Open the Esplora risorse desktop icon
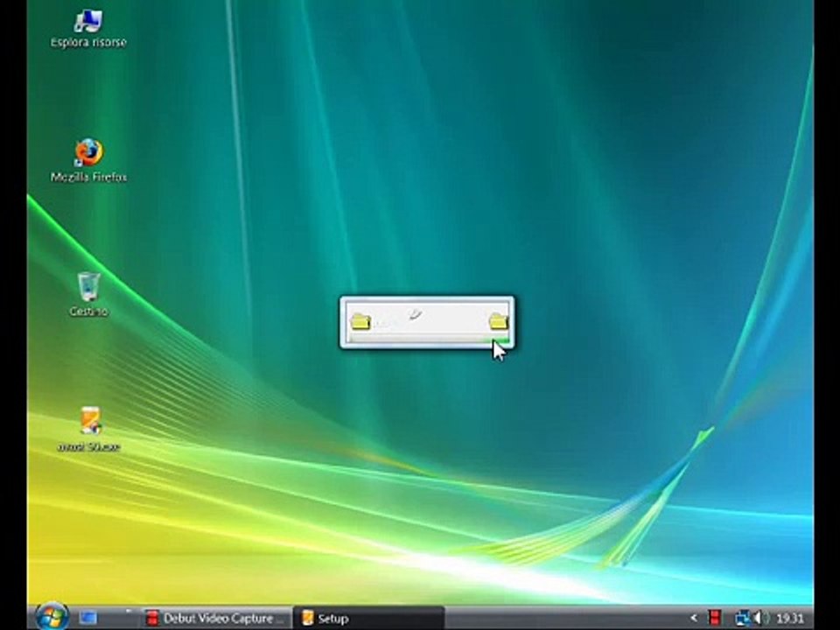This screenshot has width=840, height=630. coord(88,30)
